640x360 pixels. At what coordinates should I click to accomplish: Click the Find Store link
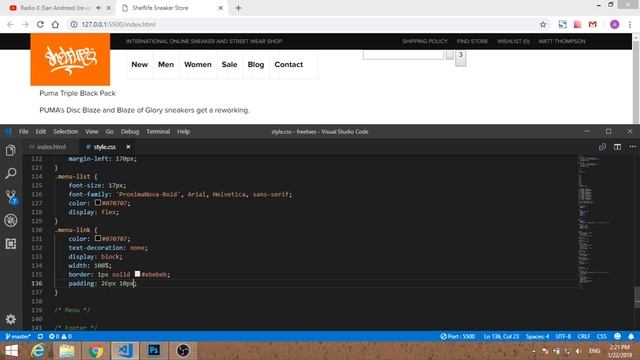click(472, 41)
